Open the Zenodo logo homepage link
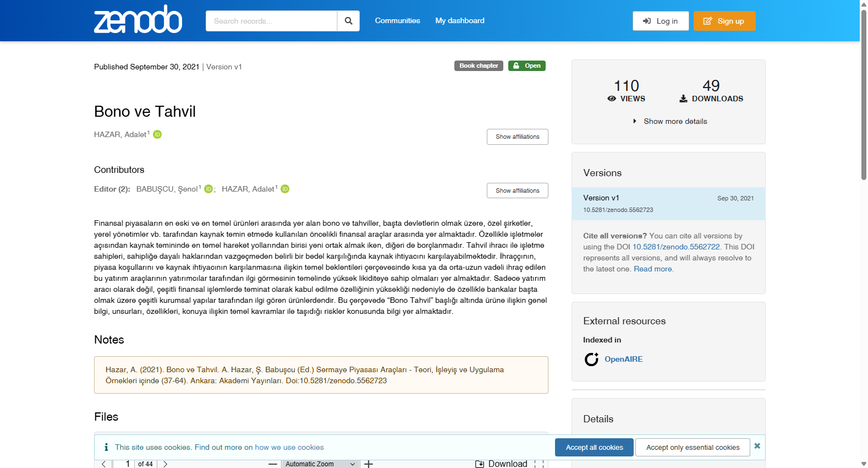The image size is (868, 468). click(x=138, y=20)
